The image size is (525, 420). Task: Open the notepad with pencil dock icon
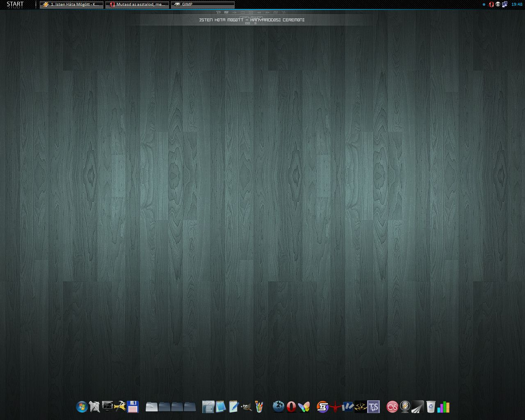[x=234, y=406]
